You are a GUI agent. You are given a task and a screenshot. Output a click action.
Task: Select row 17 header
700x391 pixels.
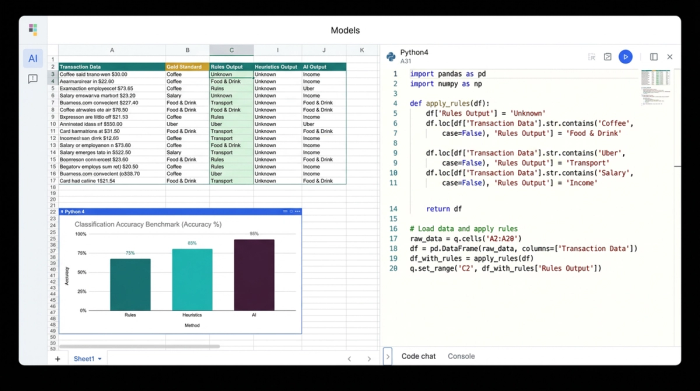pos(53,181)
